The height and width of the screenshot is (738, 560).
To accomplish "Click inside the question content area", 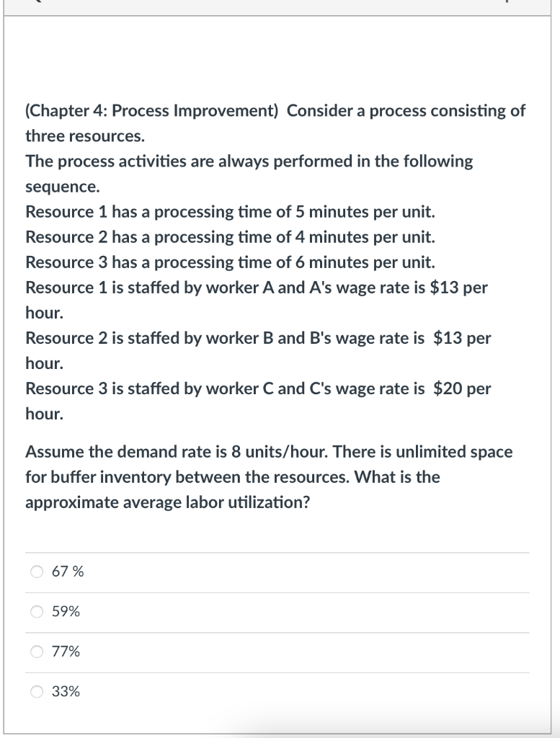I will point(280,303).
